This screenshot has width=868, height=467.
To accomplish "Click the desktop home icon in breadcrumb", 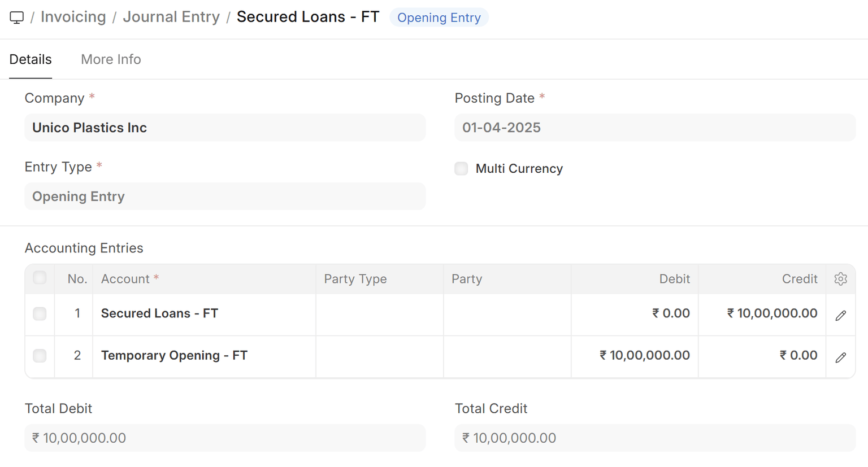I will [17, 18].
